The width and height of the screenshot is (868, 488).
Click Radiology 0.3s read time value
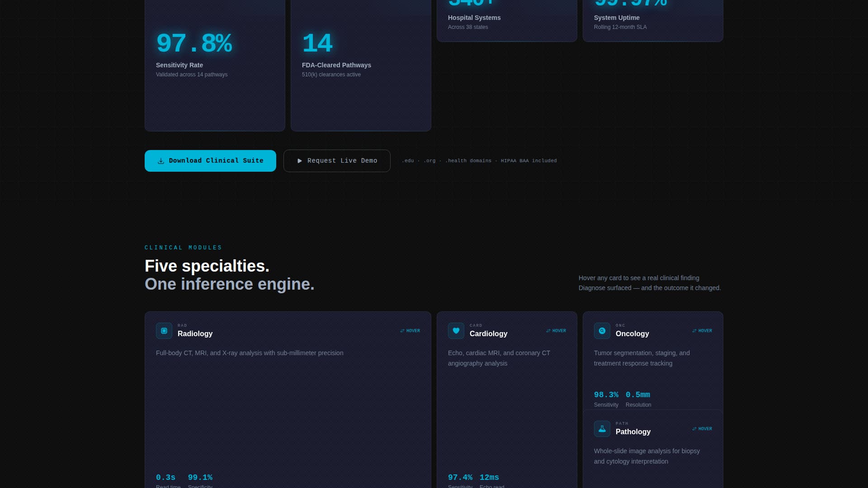point(165,478)
